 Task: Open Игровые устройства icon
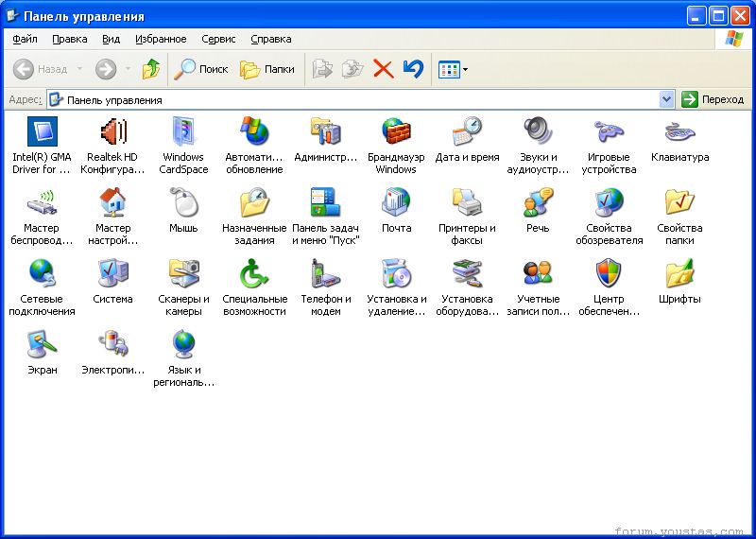point(609,131)
